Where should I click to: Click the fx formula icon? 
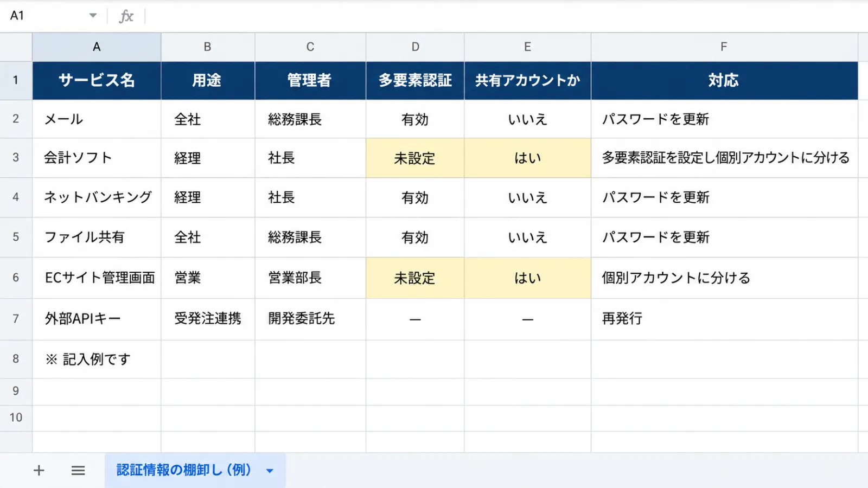pyautogui.click(x=126, y=16)
